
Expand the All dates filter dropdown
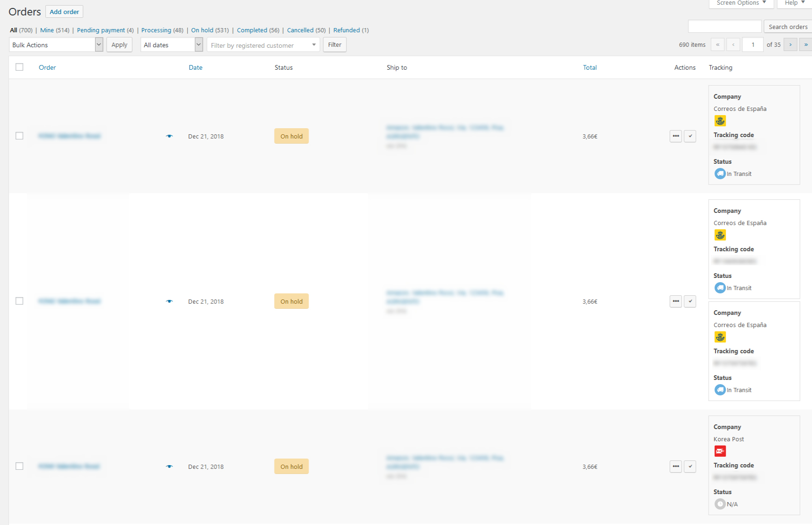(x=171, y=45)
